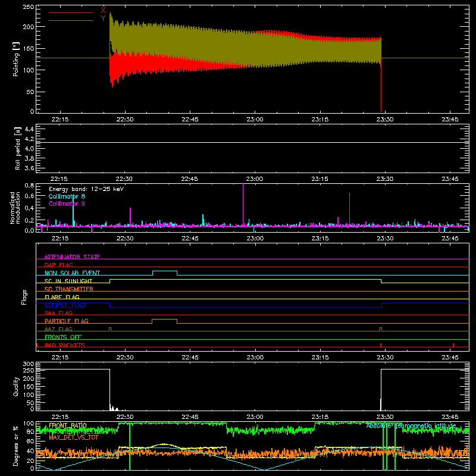This screenshot has width=476, height=476.
Task: Select the SAA_FLAG label
Action: [x=58, y=313]
